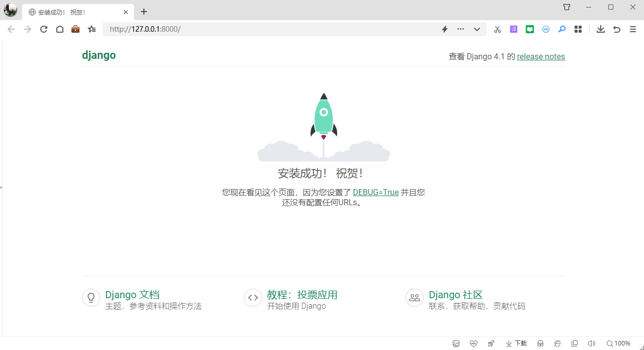Open the browser main menu
644x350 pixels.
(x=633, y=29)
